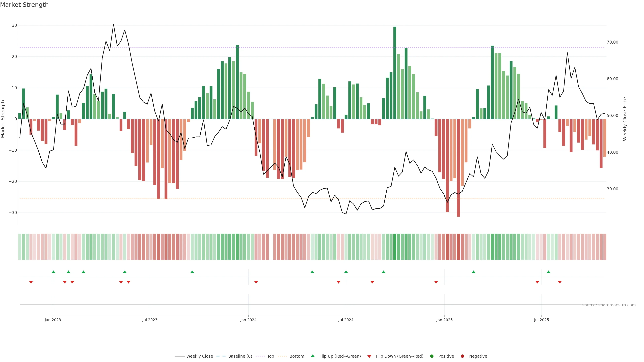Click the Jul 2025 x-axis label
This screenshot has width=644, height=362.
(x=541, y=320)
